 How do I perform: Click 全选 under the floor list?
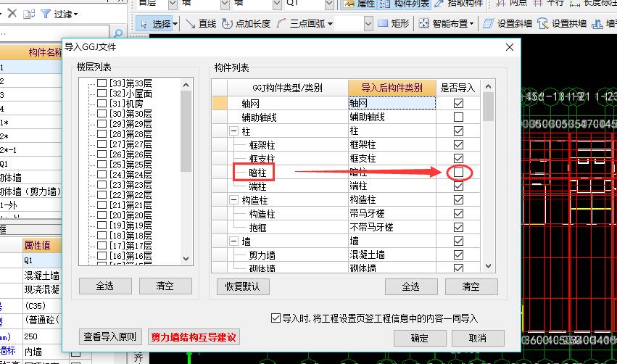click(x=105, y=286)
